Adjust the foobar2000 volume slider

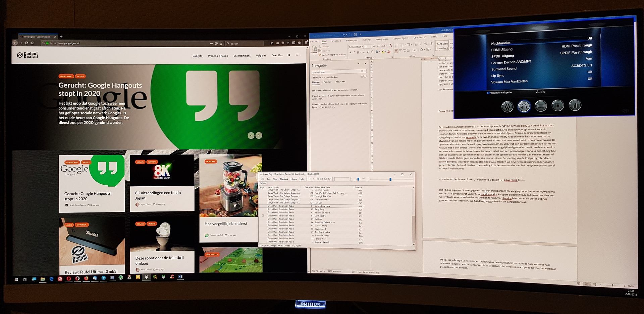pyautogui.click(x=358, y=179)
